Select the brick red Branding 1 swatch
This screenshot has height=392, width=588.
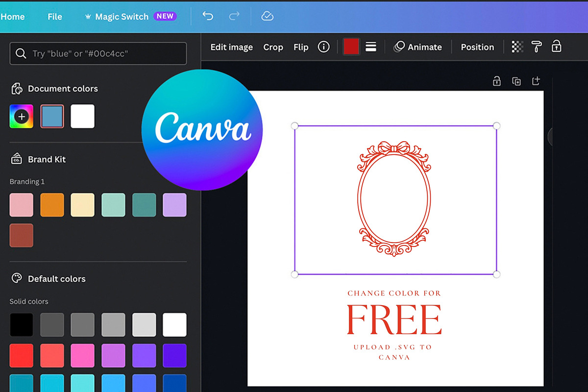pos(22,235)
